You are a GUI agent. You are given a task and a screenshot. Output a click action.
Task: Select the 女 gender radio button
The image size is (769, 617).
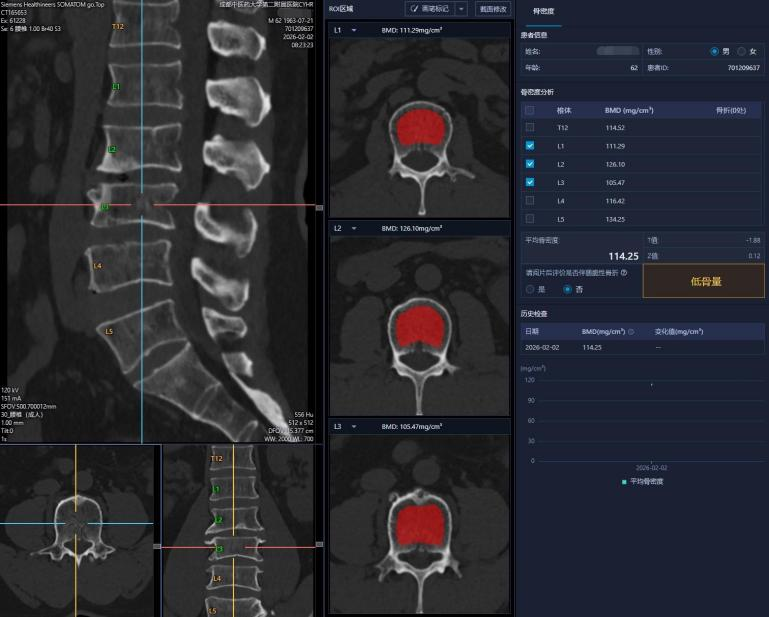pos(740,51)
